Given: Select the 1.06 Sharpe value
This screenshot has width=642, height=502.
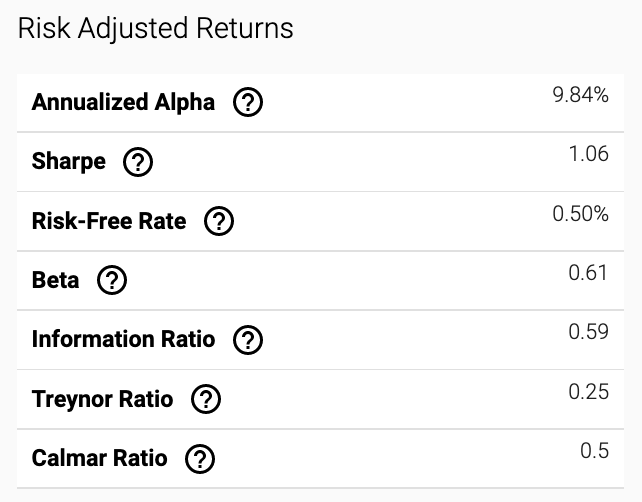Looking at the screenshot, I should tap(589, 154).
